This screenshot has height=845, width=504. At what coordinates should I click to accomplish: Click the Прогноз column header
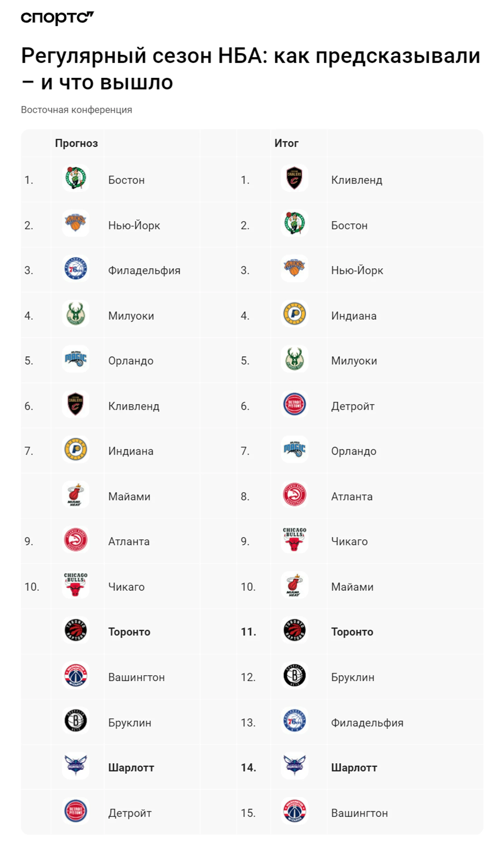pos(76,143)
